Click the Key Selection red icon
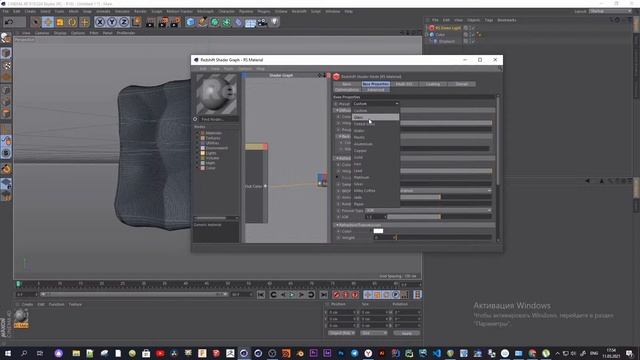 pos(355,295)
